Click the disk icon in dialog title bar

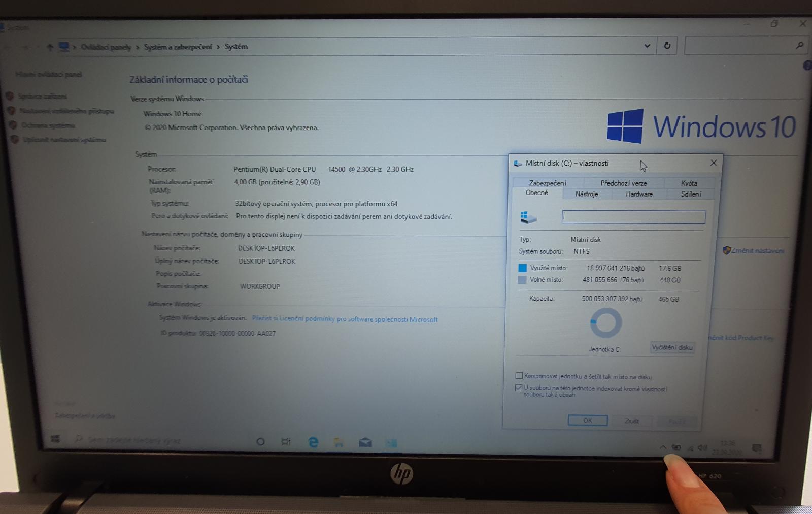coord(518,163)
